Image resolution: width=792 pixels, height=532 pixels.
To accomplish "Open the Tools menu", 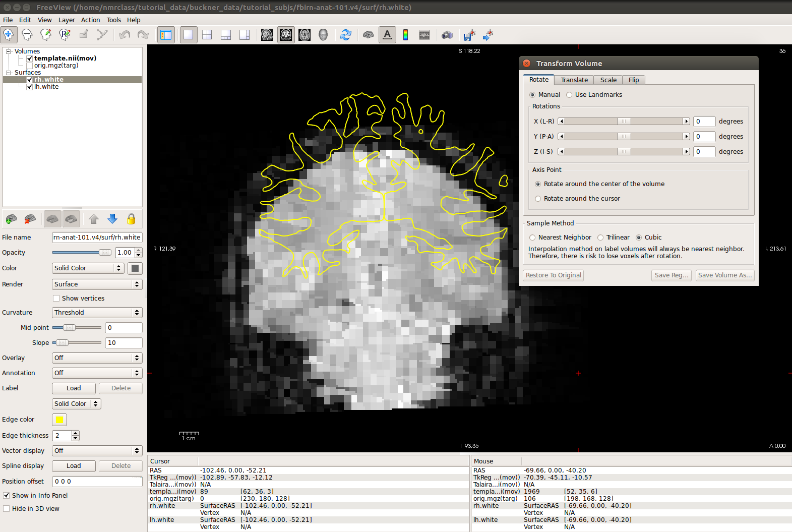I will pos(113,20).
